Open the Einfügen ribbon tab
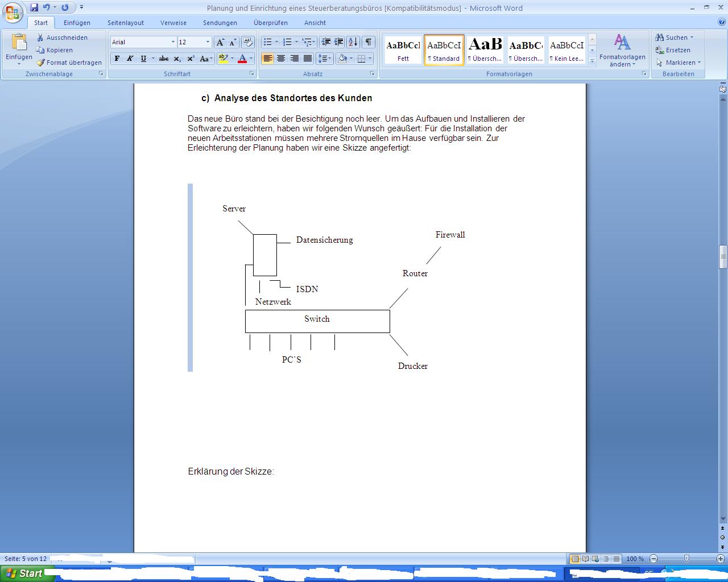The image size is (728, 582). point(77,23)
